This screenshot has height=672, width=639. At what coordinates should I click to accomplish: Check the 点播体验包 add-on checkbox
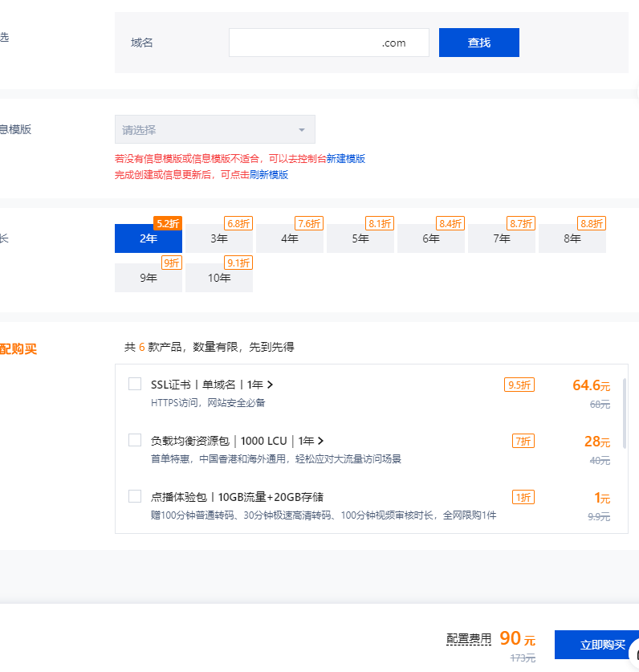click(x=135, y=496)
